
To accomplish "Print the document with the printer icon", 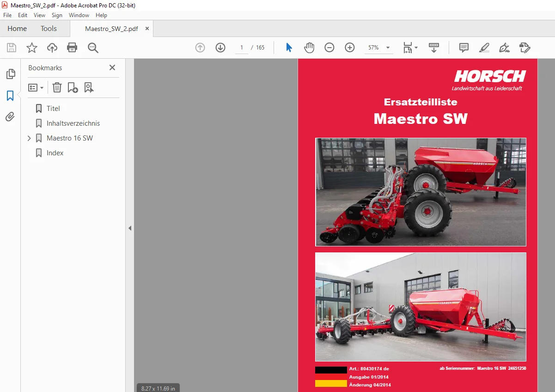I will coord(72,48).
